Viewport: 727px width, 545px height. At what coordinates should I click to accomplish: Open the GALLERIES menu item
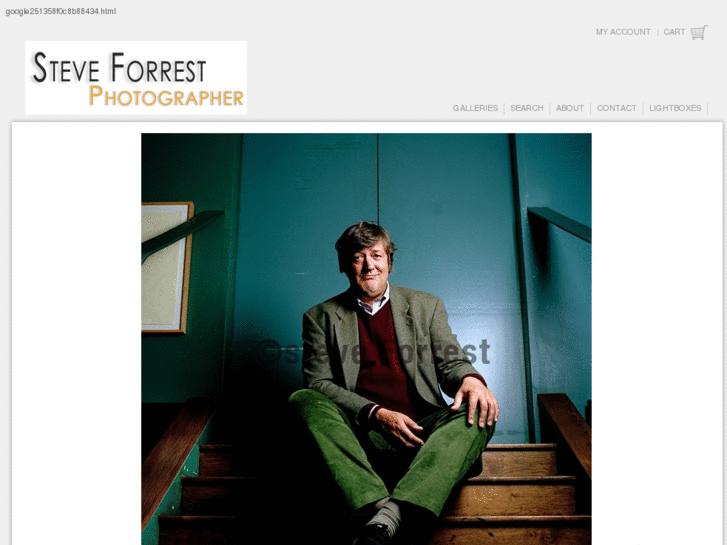[475, 108]
